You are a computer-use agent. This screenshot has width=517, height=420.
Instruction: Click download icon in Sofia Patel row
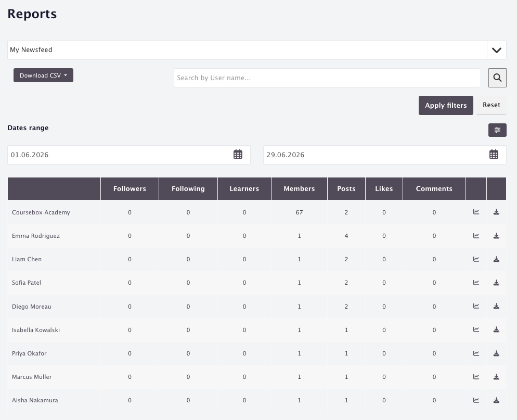[x=496, y=283]
